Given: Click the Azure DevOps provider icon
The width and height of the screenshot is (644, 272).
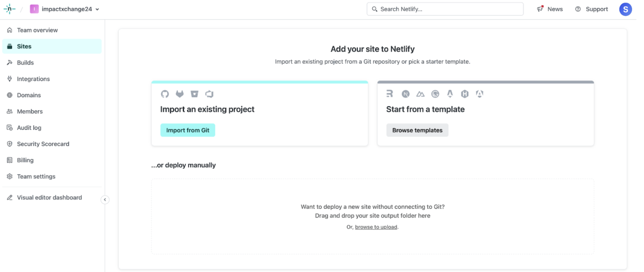Looking at the screenshot, I should point(209,94).
